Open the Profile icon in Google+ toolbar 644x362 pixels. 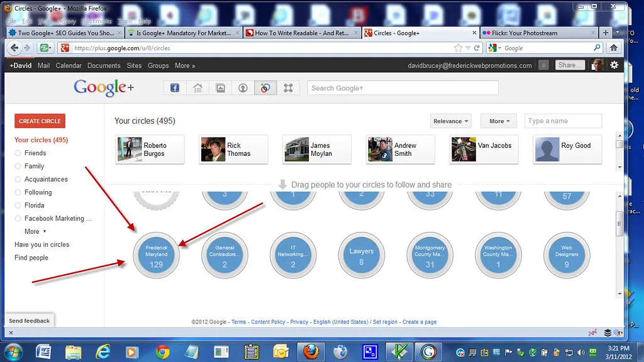pos(243,88)
